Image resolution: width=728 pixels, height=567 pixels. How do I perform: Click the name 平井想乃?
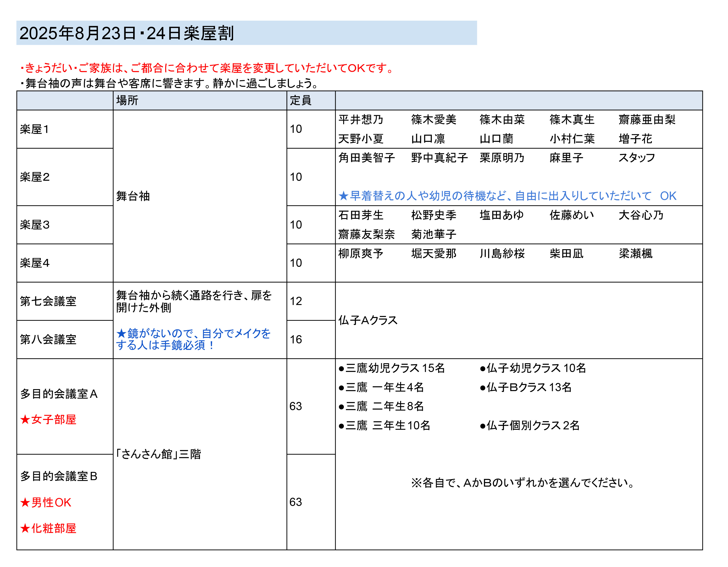click(x=361, y=120)
